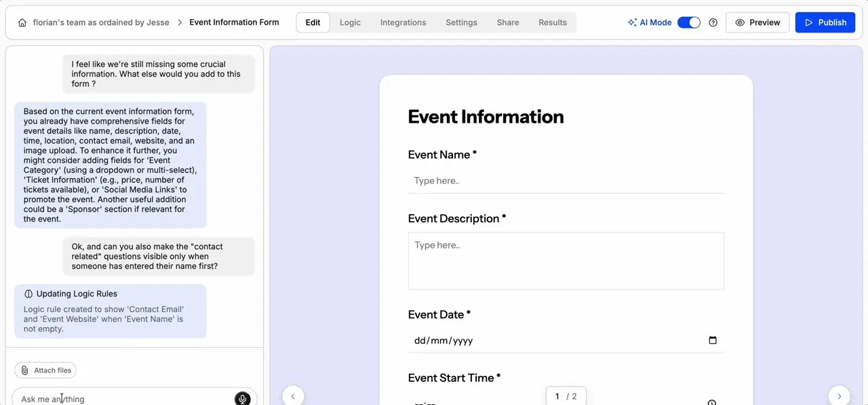Click the clock icon on Event Start Time

click(711, 402)
